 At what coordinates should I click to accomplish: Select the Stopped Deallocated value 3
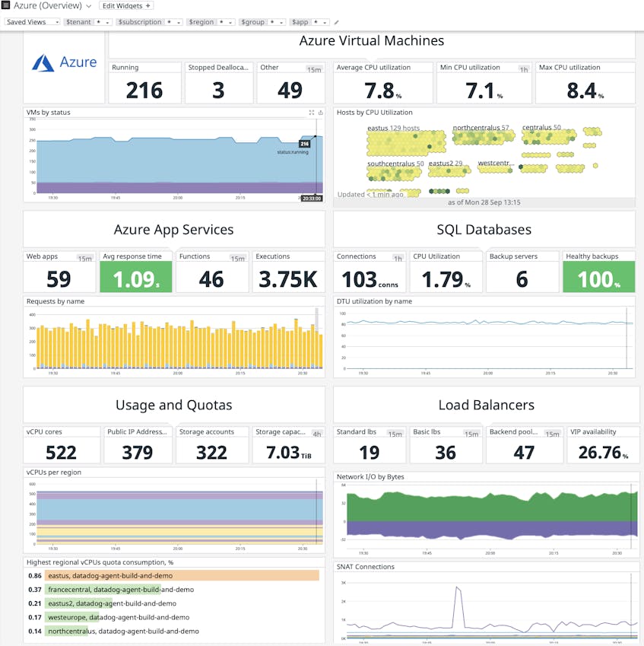(218, 91)
